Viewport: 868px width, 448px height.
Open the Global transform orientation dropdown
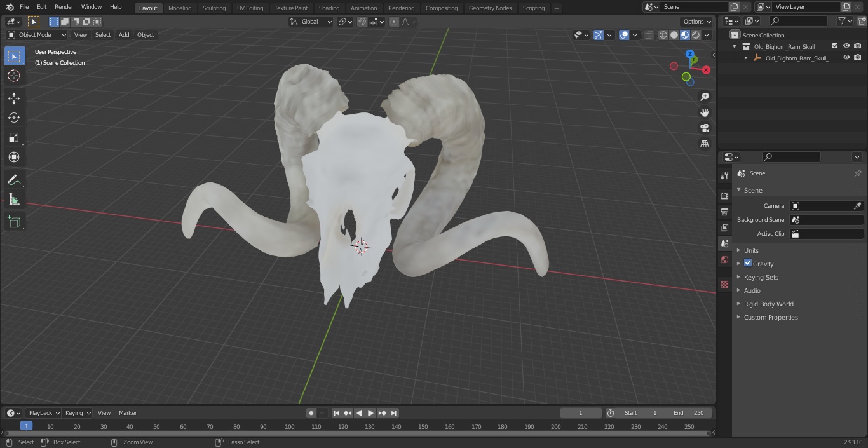[x=311, y=22]
